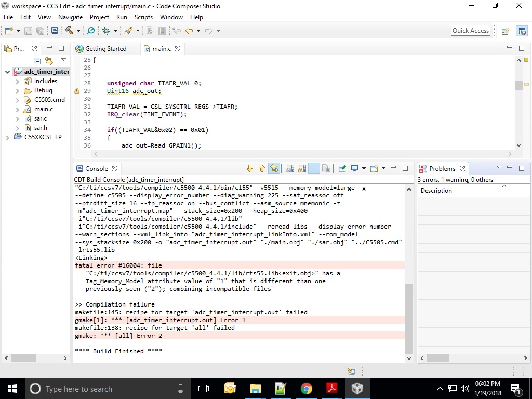Click Problems horizontal scrollbar thumb
532x399 pixels.
tap(437, 358)
